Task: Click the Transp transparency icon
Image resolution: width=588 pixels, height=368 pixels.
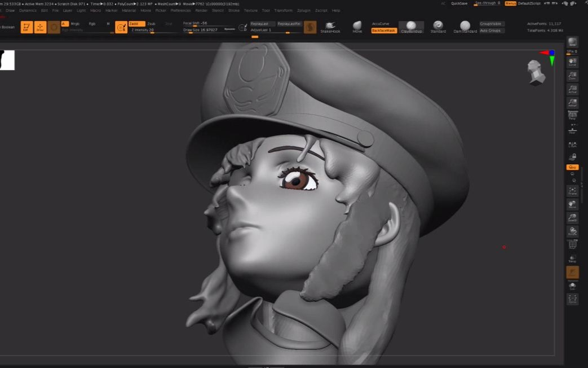Action: pos(572,259)
